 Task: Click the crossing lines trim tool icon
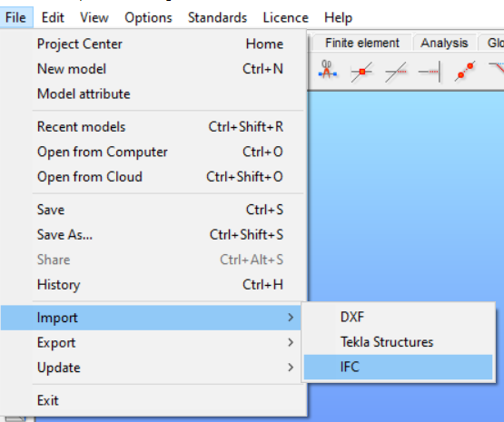coord(396,72)
